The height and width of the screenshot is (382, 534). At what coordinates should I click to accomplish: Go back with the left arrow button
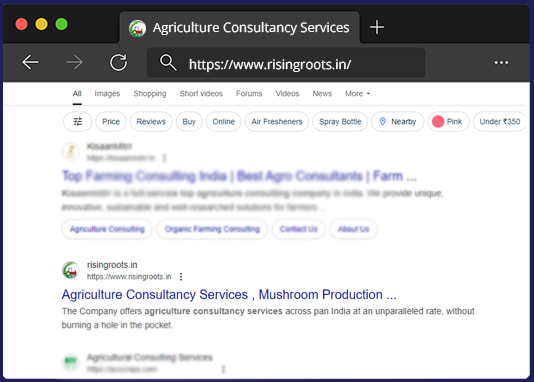[30, 62]
